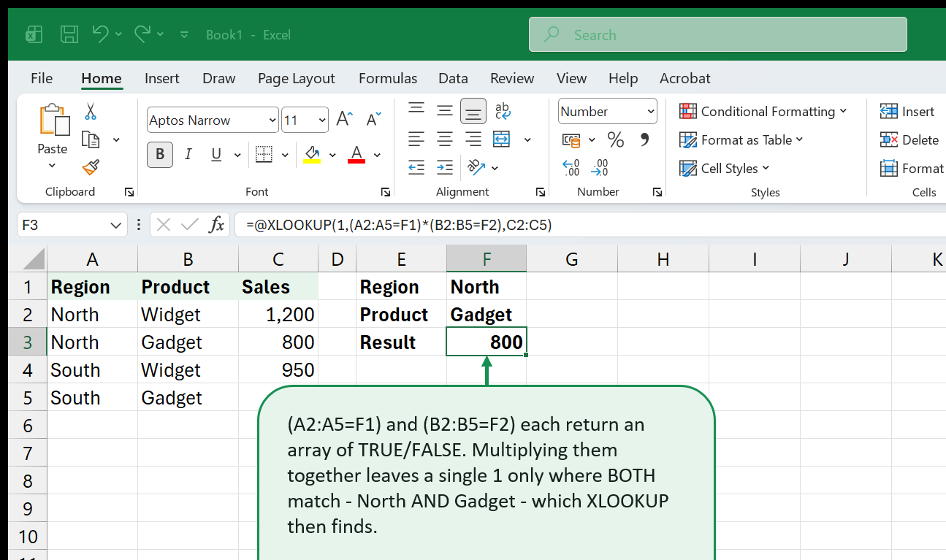Viewport: 946px width, 560px height.
Task: Select row header 7
Action: [27, 453]
